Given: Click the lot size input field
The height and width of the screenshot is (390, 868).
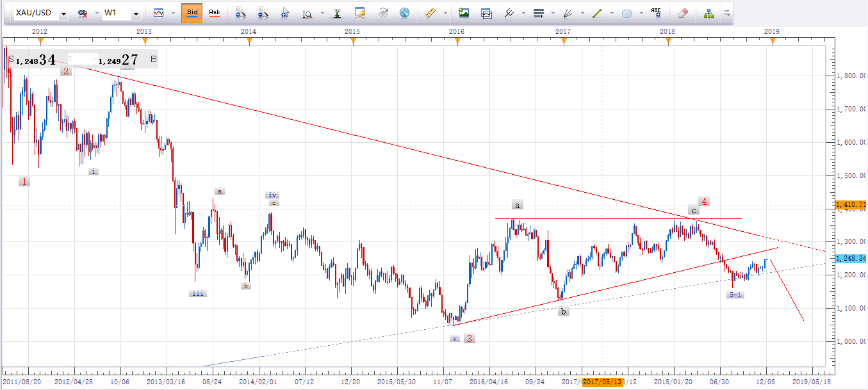Looking at the screenshot, I should click(83, 58).
